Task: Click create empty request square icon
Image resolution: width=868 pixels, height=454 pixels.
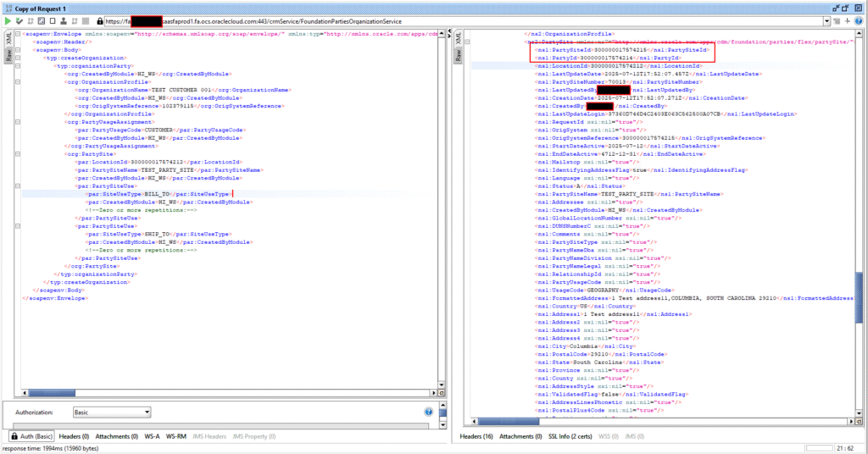Action: pyautogui.click(x=53, y=21)
